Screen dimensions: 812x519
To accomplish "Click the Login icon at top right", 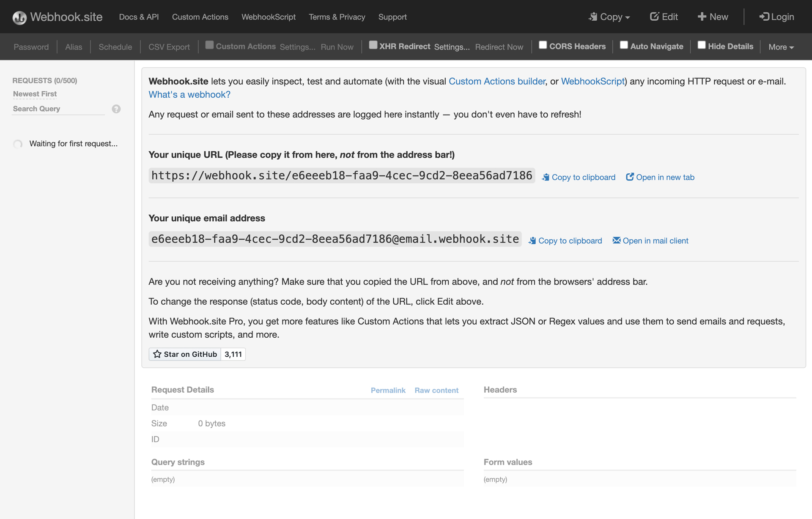I will (764, 17).
